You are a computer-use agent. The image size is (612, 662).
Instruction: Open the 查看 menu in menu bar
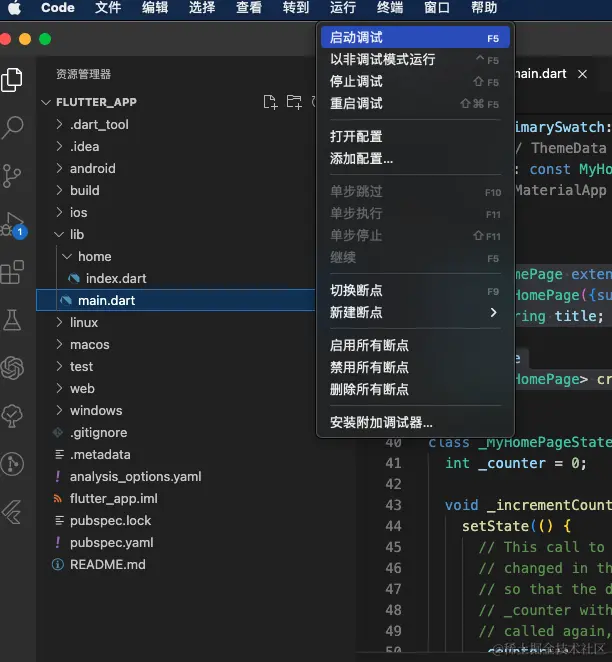pos(249,8)
